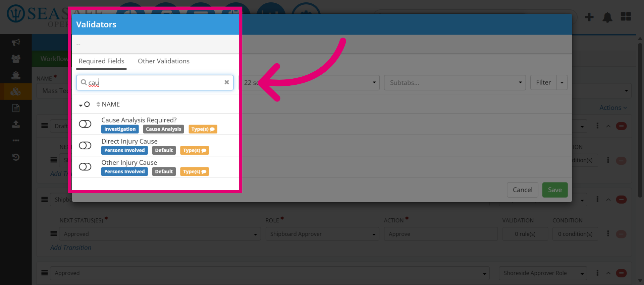
Task: Open the history sidebar icon
Action: pyautogui.click(x=16, y=157)
